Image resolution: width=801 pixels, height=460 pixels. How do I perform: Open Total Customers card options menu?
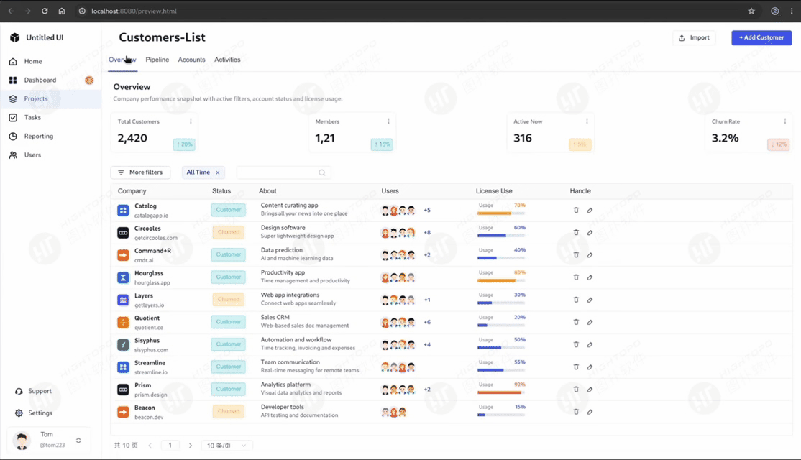(191, 122)
